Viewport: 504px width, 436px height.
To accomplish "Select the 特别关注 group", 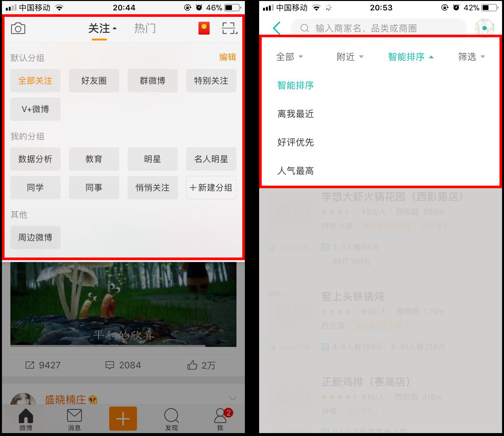I will tap(211, 81).
